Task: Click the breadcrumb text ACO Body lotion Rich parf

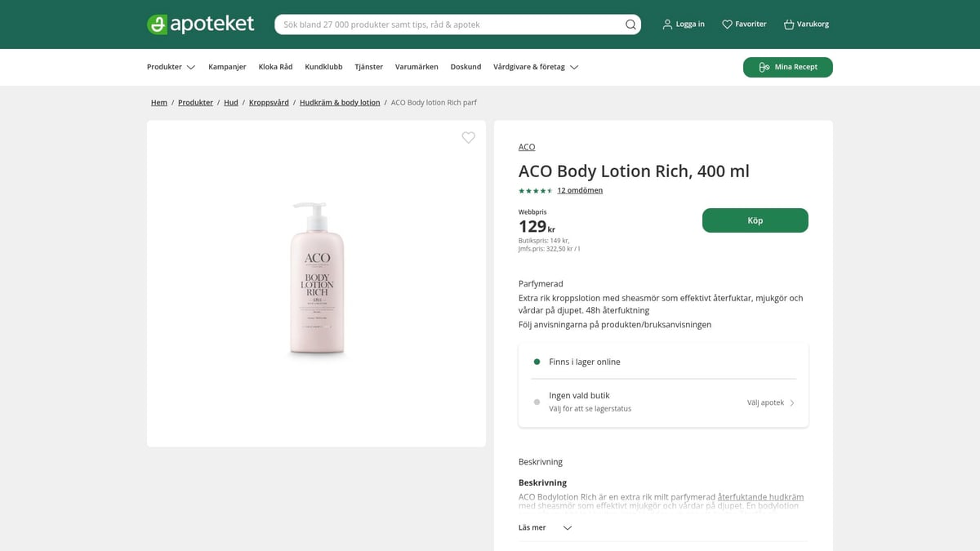Action: pyautogui.click(x=434, y=103)
